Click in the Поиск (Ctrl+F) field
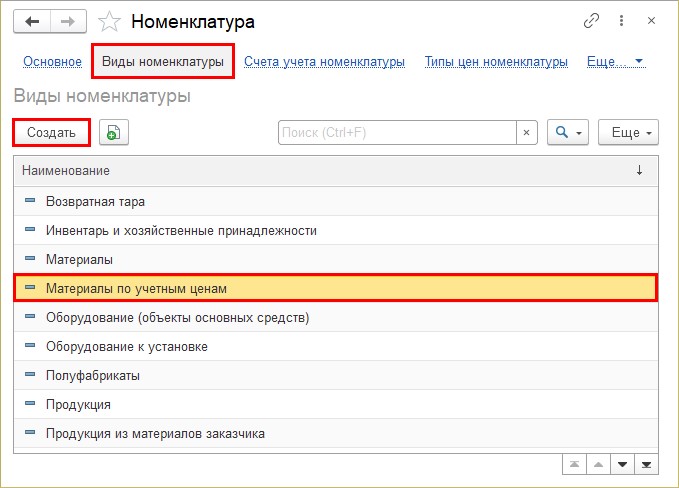This screenshot has width=679, height=488. 397,133
